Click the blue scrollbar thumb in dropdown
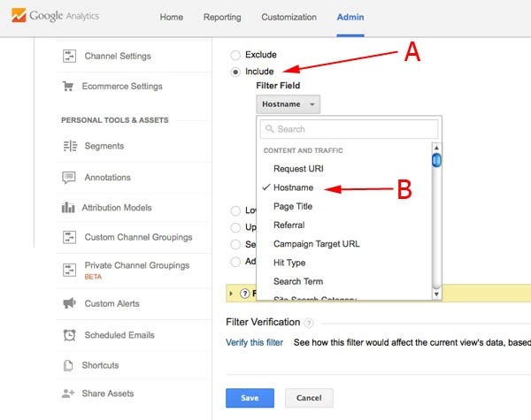 [436, 160]
